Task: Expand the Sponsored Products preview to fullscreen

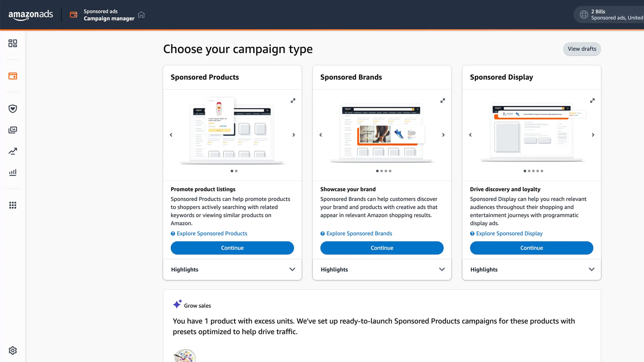Action: point(293,100)
